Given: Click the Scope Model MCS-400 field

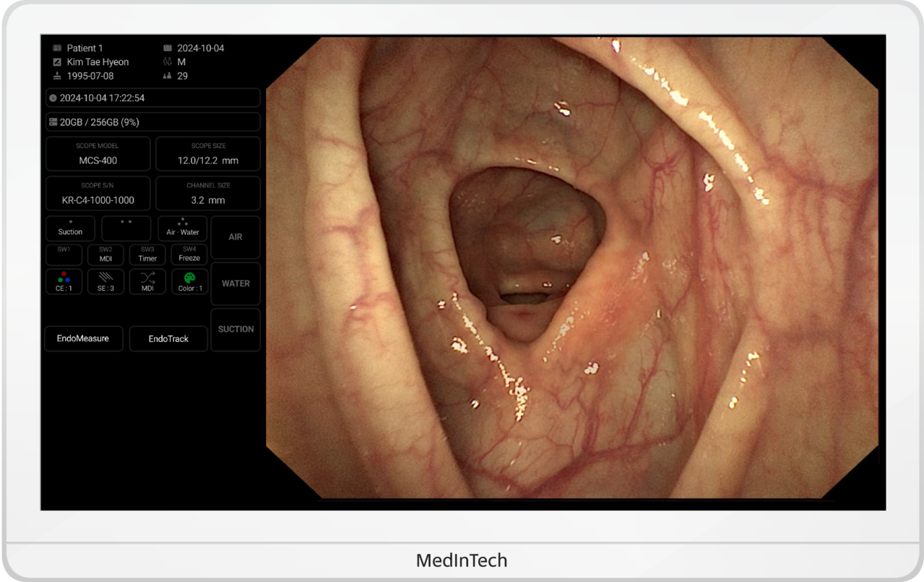Looking at the screenshot, I should [x=98, y=154].
